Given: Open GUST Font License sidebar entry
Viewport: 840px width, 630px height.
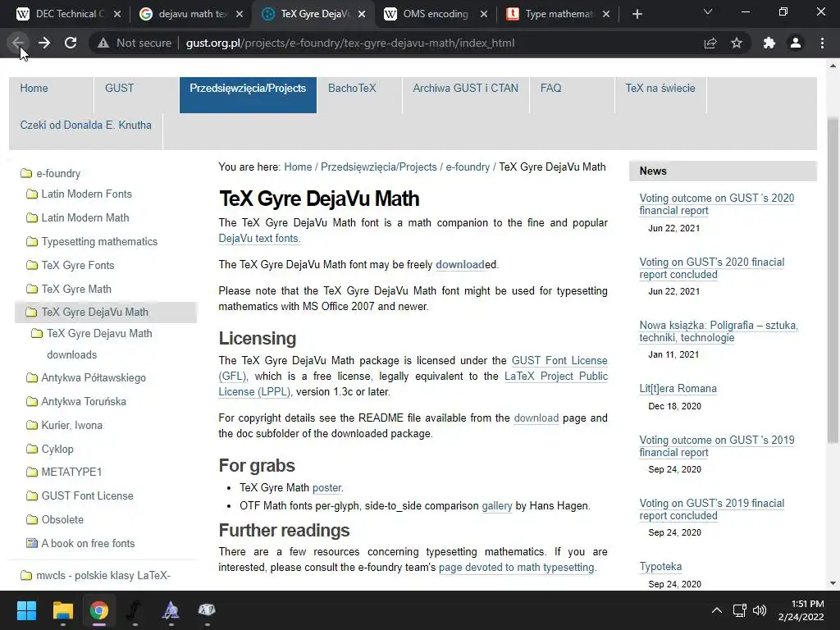Looking at the screenshot, I should click(87, 496).
